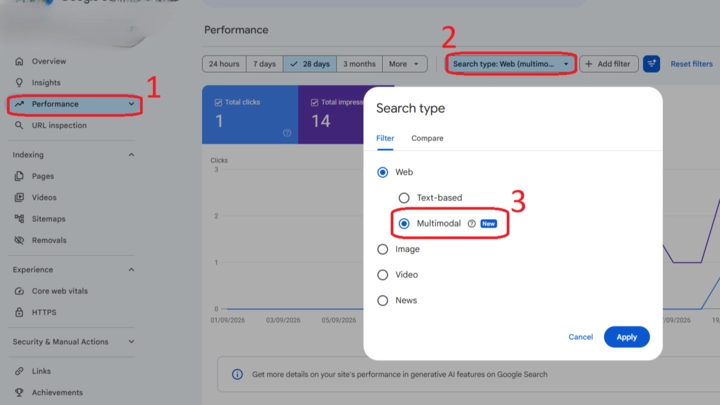Viewport: 720px width, 405px height.
Task: Click the Core web vitals gauge icon
Action: tap(19, 291)
